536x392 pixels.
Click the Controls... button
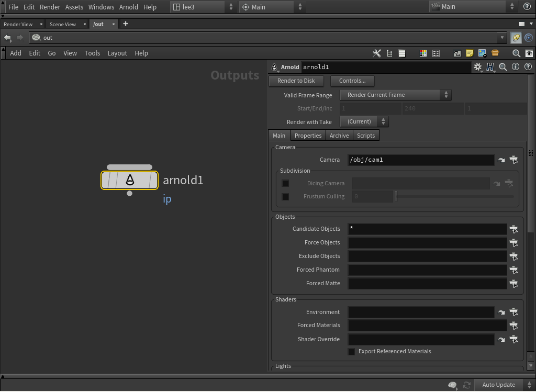pos(353,81)
